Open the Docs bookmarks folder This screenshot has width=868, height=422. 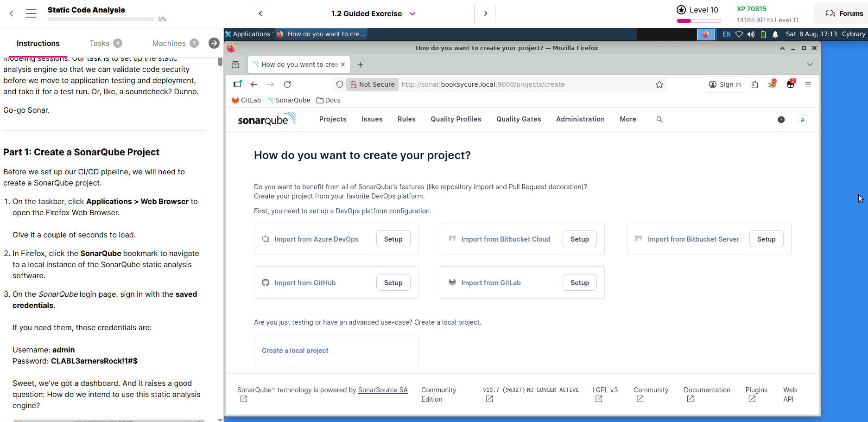tap(328, 100)
